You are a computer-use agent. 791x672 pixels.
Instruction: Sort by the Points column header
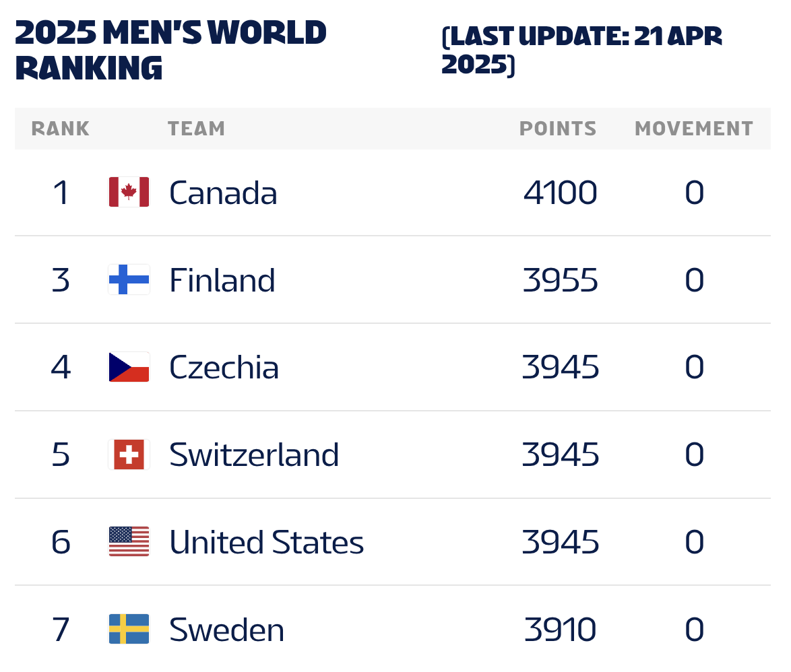(x=558, y=129)
